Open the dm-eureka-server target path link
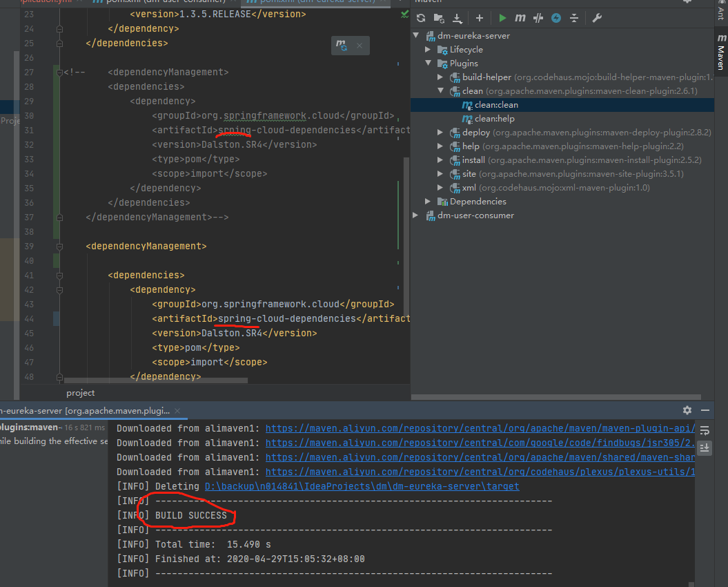This screenshot has width=728, height=587. click(362, 486)
